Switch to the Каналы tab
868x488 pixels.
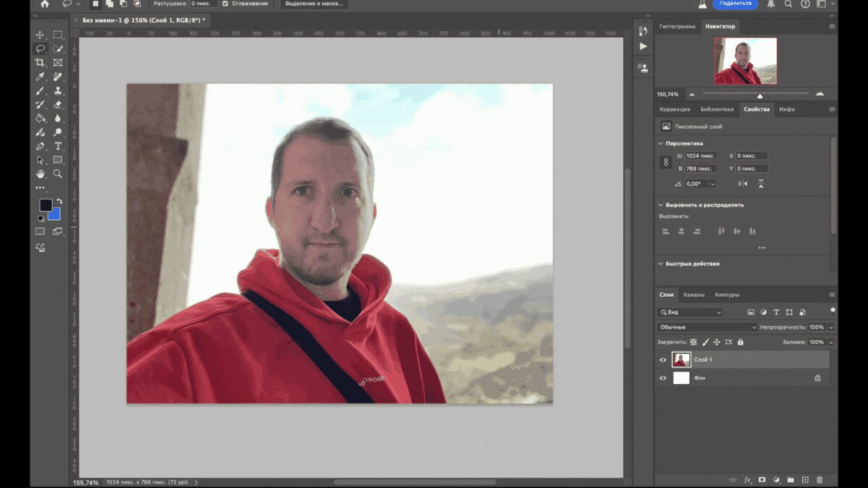[x=694, y=295]
